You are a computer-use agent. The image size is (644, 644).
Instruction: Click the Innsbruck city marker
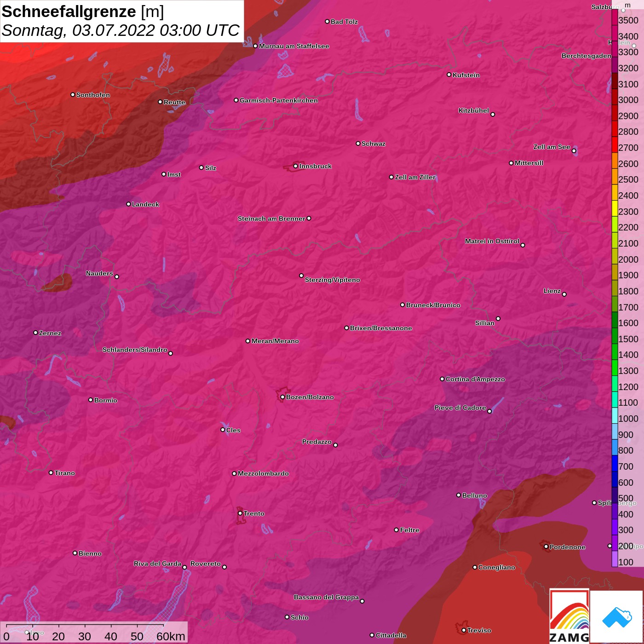[295, 166]
